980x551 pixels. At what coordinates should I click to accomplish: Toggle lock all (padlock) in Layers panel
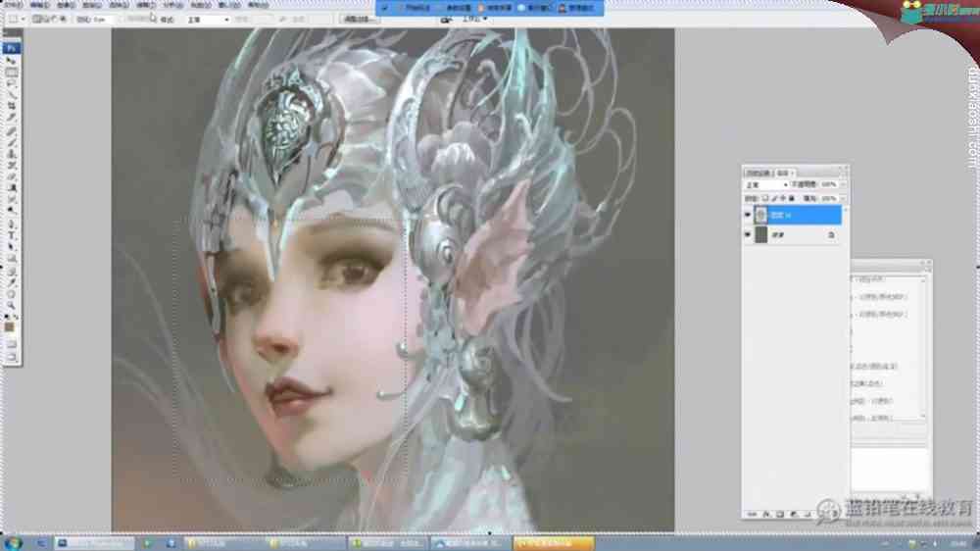(x=792, y=198)
